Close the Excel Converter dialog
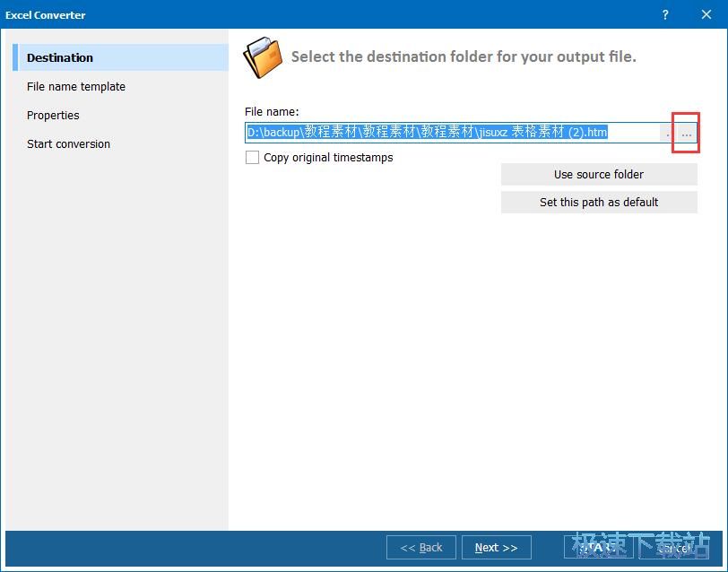Image resolution: width=728 pixels, height=572 pixels. click(706, 15)
